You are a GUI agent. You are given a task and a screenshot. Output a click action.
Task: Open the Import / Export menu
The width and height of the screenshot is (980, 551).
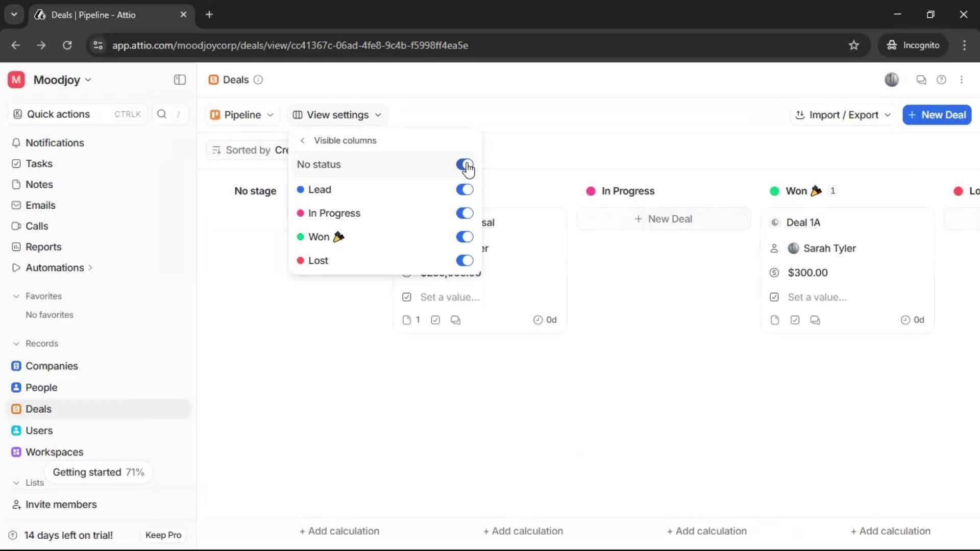coord(842,115)
